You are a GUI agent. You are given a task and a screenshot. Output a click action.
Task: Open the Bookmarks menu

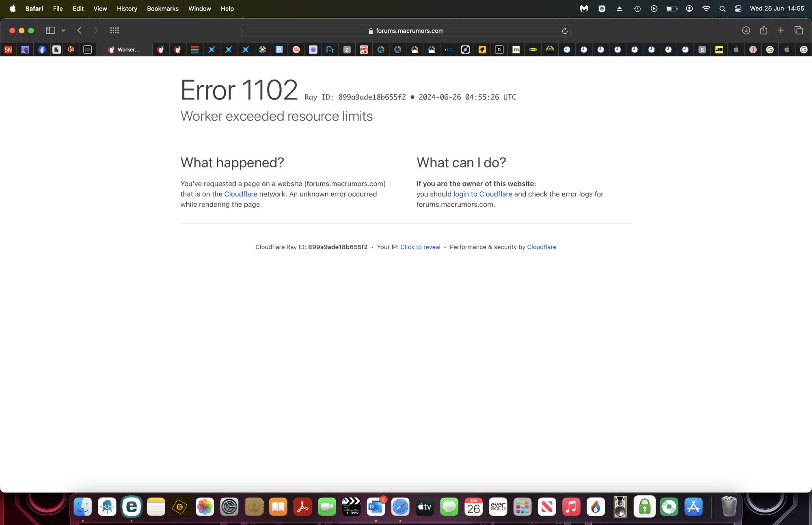click(x=162, y=9)
